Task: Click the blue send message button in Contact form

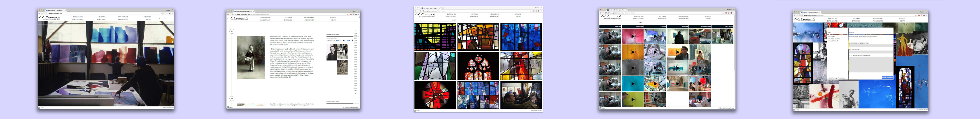Action: coord(887,78)
